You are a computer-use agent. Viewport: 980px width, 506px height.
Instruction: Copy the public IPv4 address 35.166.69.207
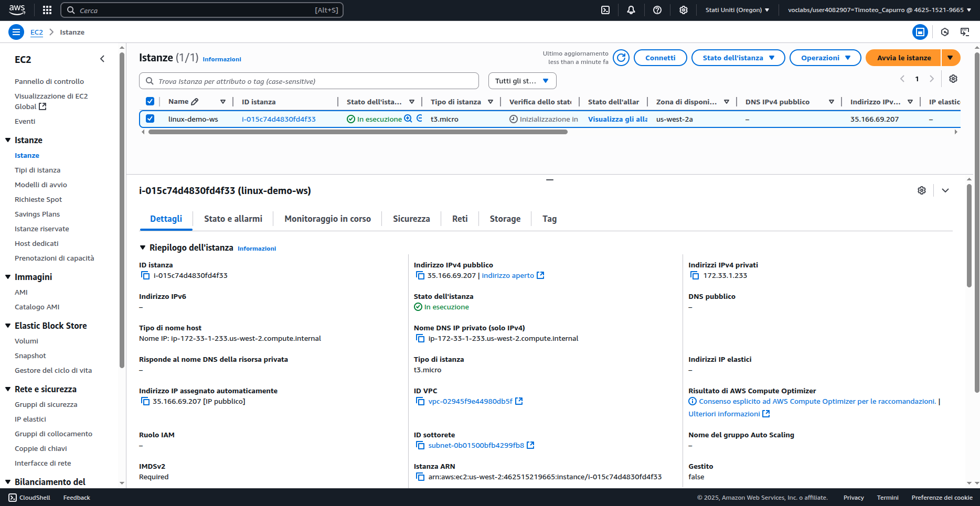(x=420, y=275)
